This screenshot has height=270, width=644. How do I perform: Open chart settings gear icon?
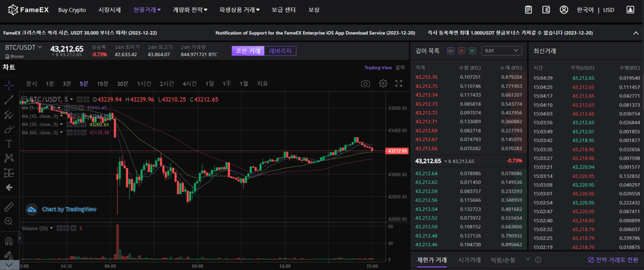(x=383, y=84)
